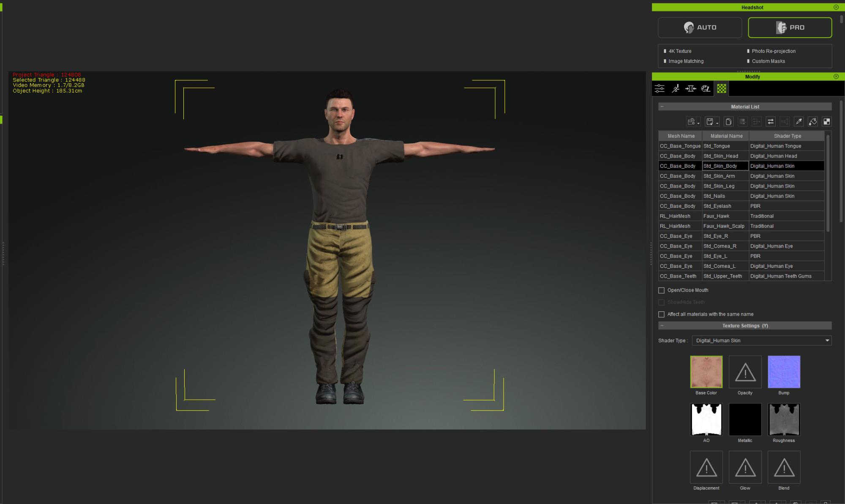
Task: Switch Headshot to AUTO mode
Action: [700, 27]
